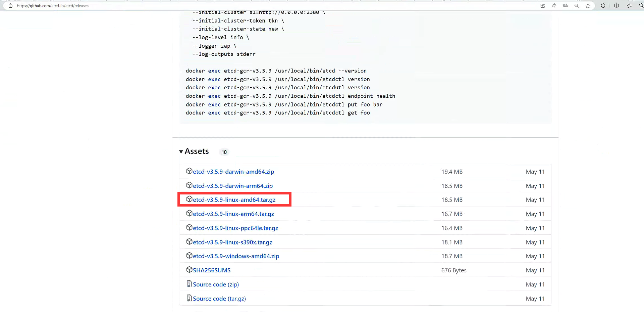
Task: Open the Split screen icon
Action: click(616, 6)
